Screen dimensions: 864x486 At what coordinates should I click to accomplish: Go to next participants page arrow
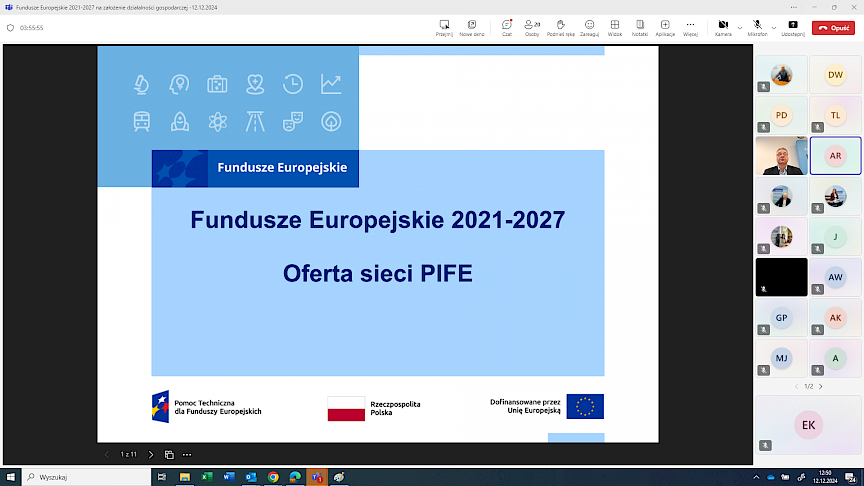[x=820, y=387]
